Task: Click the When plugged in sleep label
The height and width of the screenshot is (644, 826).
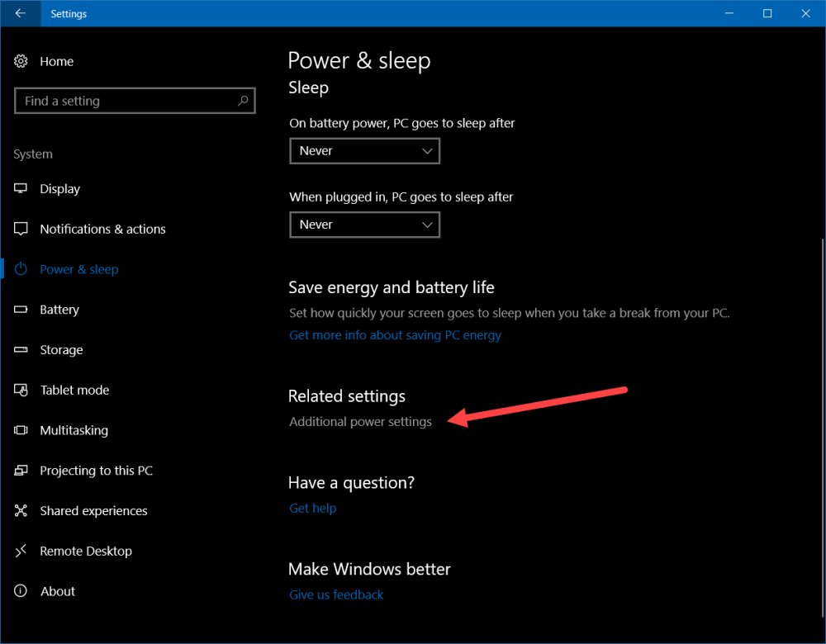Action: 401,197
